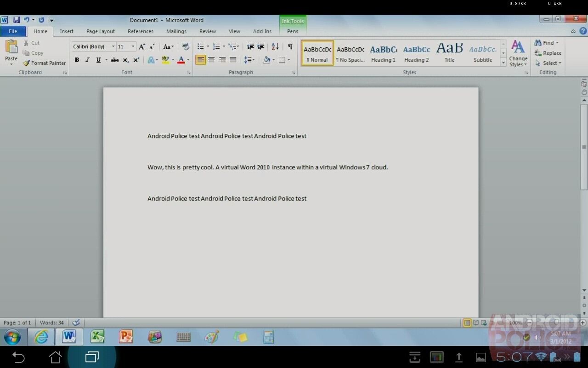The image size is (588, 368).
Task: Switch to the Page Layout ribbon tab
Action: coord(100,31)
